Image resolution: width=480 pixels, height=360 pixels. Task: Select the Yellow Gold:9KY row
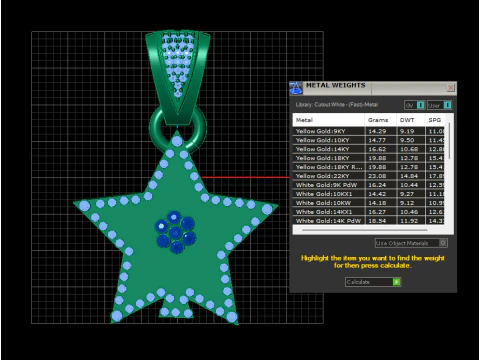click(x=369, y=131)
